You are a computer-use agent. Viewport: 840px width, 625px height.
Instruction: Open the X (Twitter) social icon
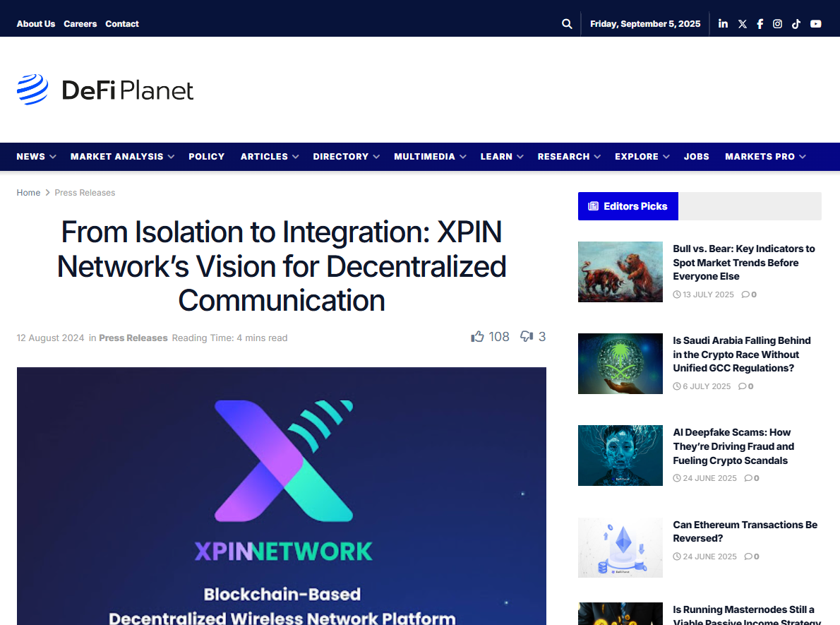[742, 24]
